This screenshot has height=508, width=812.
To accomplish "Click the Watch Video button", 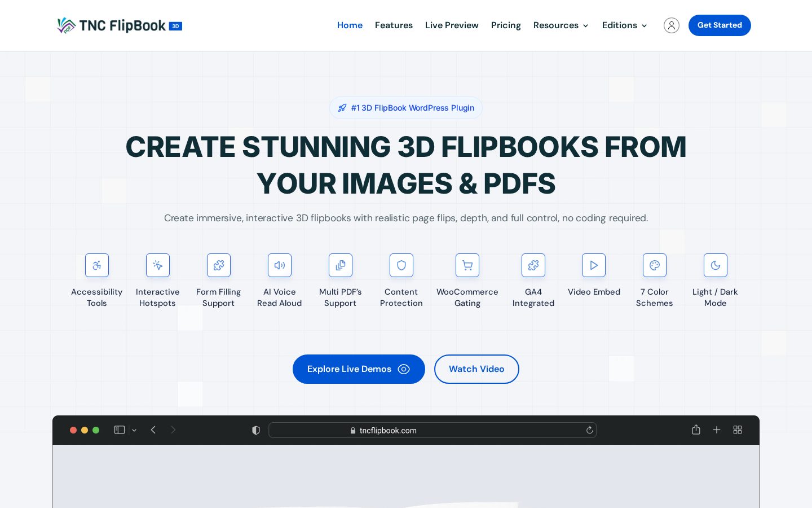I will [476, 369].
